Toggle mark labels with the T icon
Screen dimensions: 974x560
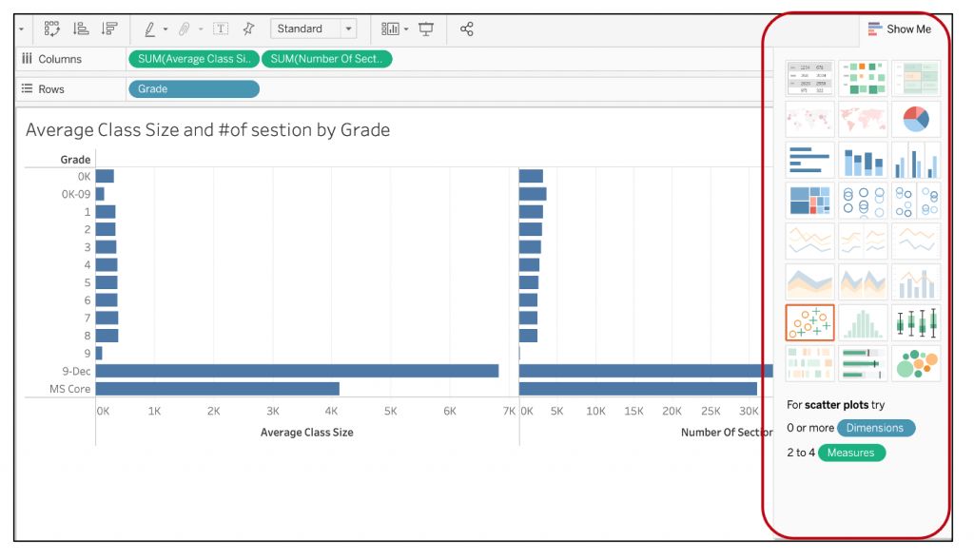click(220, 29)
